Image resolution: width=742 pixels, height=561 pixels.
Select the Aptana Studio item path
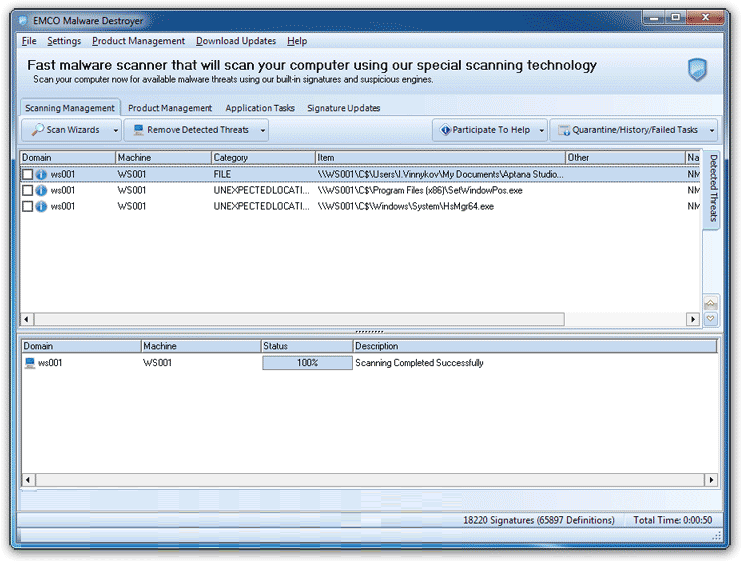(x=440, y=175)
